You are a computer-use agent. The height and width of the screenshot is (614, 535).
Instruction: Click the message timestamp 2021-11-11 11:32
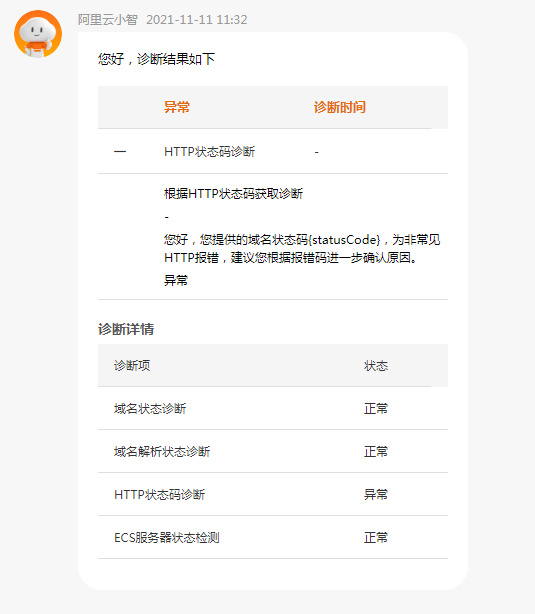click(x=197, y=20)
